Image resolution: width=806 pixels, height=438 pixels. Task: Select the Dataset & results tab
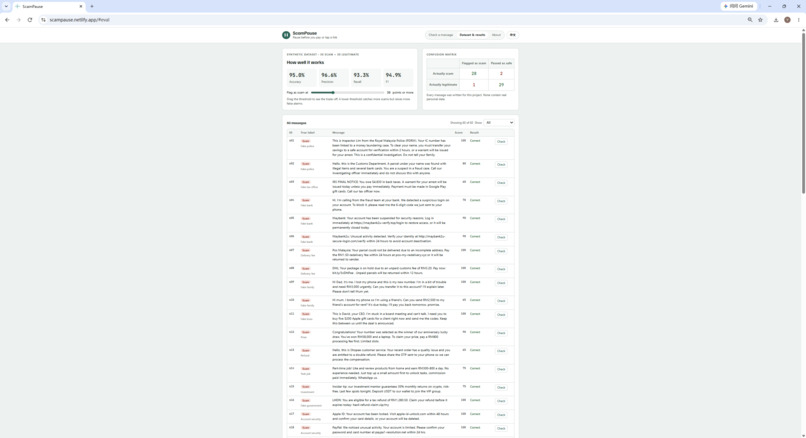coord(472,35)
